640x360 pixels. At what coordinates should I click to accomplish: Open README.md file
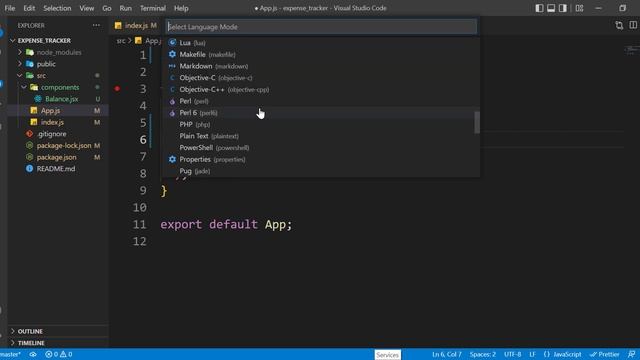point(56,169)
